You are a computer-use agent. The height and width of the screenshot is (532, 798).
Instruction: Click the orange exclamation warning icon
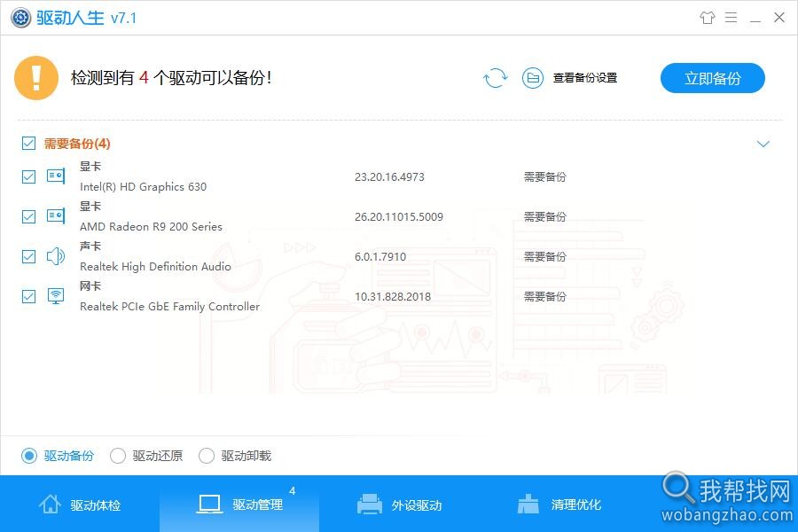coord(36,78)
